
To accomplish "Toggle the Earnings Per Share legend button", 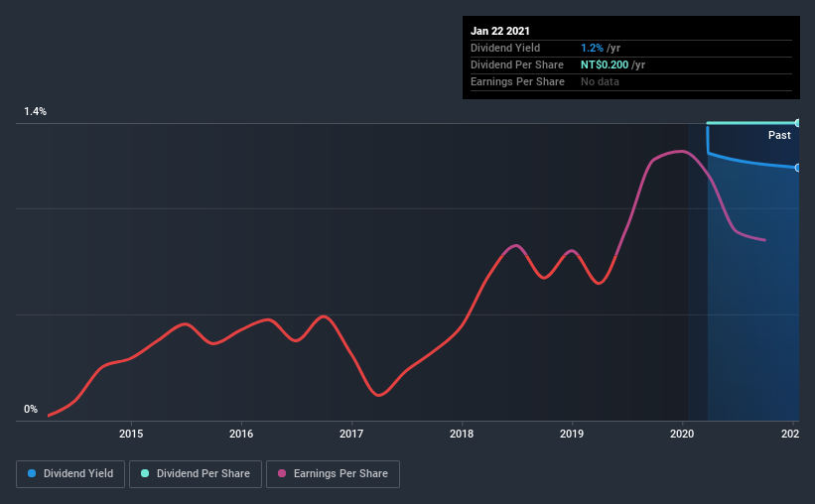I will 333,474.
